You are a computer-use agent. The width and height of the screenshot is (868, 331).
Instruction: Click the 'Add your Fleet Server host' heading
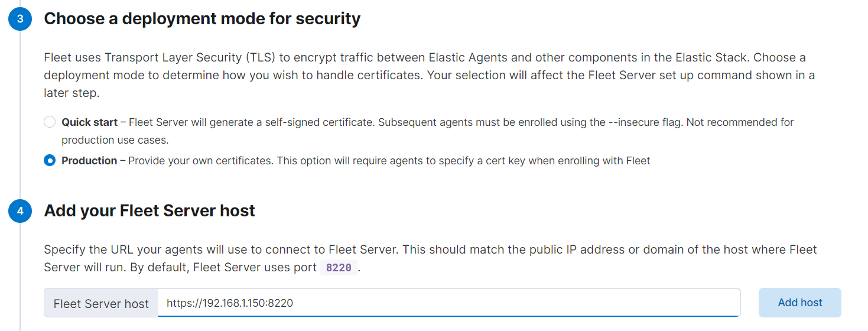point(149,211)
